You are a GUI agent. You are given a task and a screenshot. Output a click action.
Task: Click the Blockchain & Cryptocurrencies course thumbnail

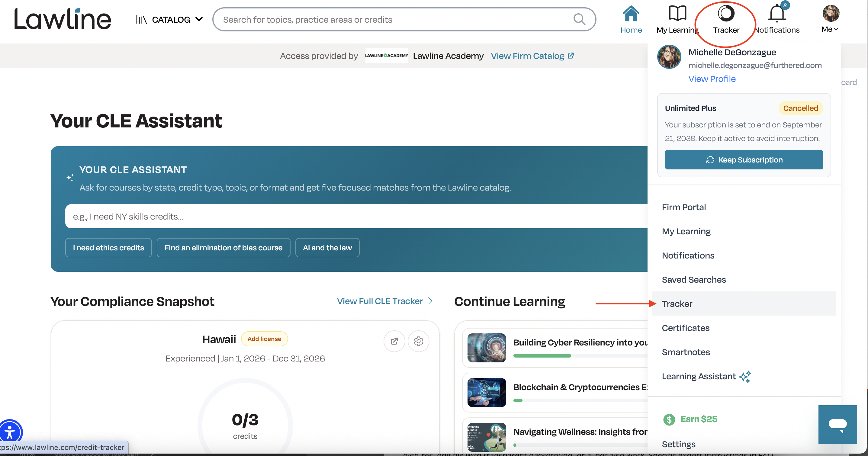tap(487, 392)
